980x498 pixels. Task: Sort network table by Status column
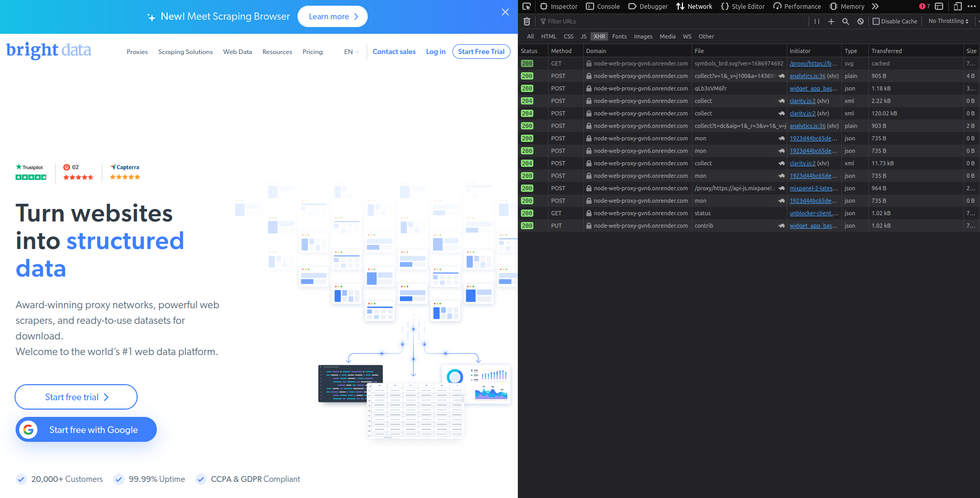532,51
